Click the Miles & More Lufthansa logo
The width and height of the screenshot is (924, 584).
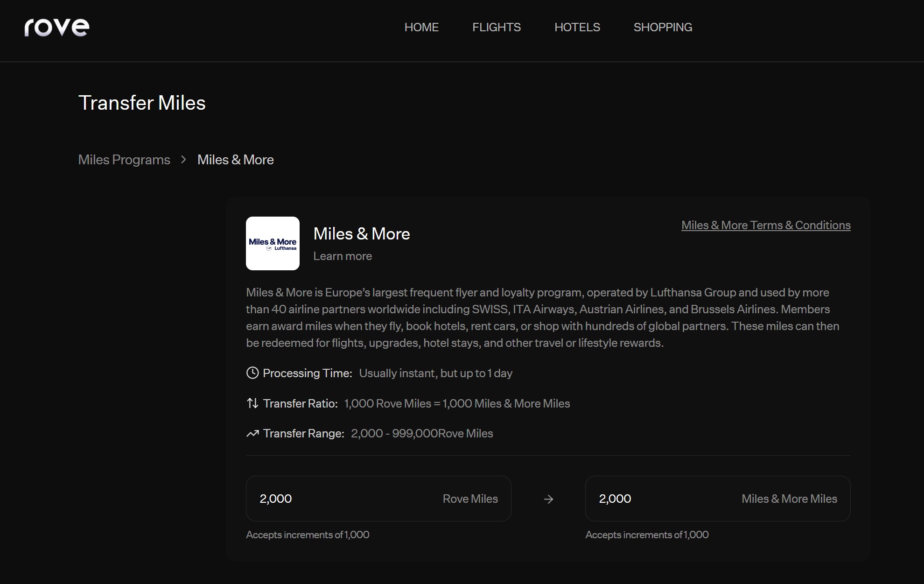pos(273,243)
